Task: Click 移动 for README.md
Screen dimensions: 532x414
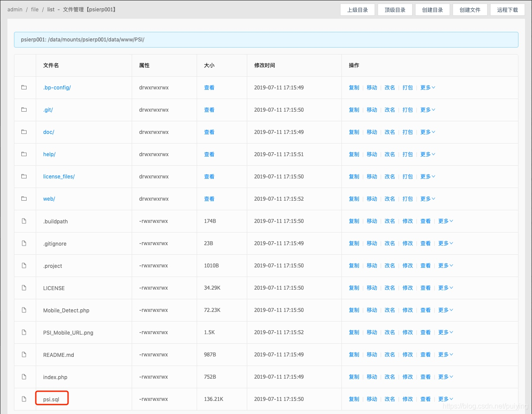Action: tap(372, 354)
